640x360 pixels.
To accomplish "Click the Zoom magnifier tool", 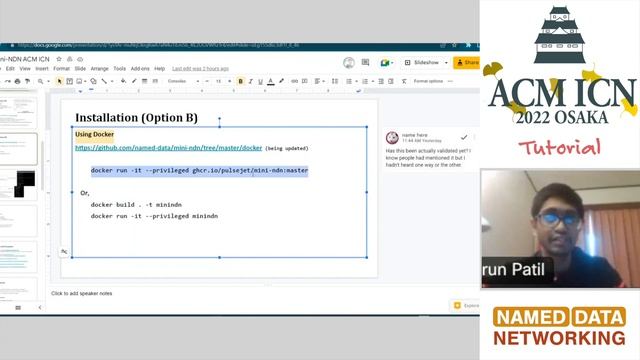I will tap(40, 81).
